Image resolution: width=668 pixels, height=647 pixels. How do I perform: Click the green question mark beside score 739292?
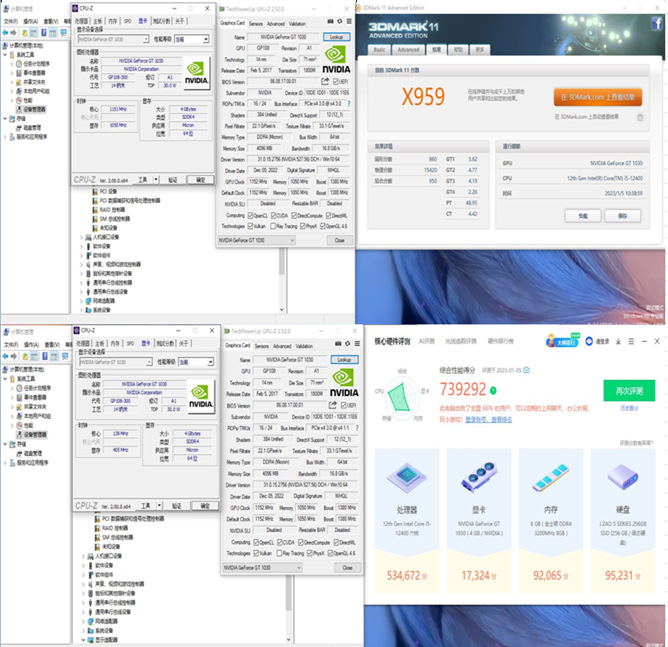click(x=493, y=390)
